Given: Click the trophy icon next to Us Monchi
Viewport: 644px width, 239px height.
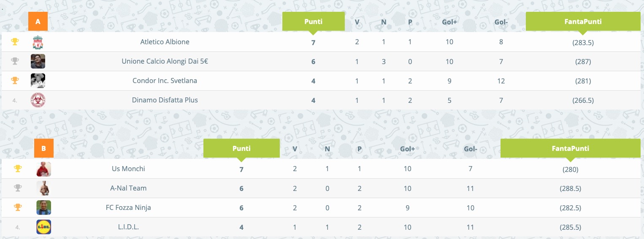Looking at the screenshot, I should pos(18,169).
